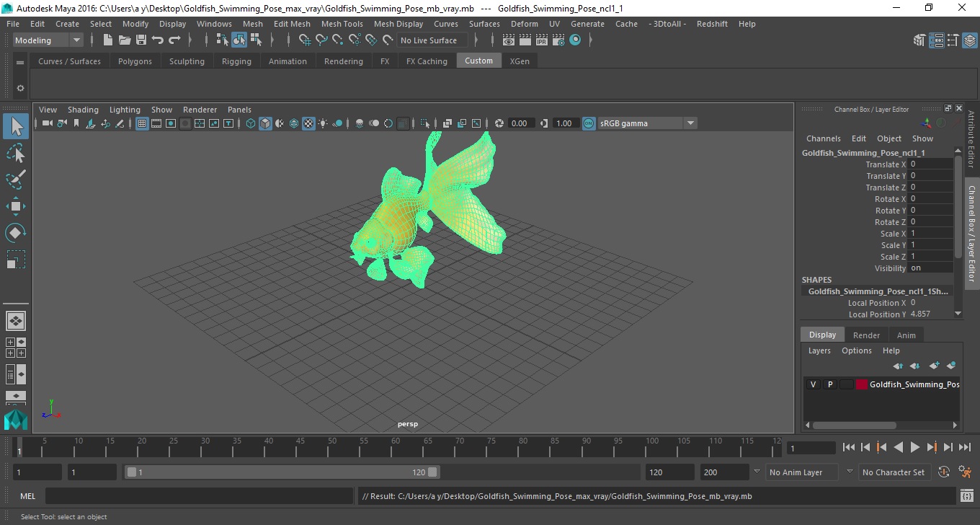The width and height of the screenshot is (980, 525).
Task: Click the Undo arrow icon
Action: 157,40
